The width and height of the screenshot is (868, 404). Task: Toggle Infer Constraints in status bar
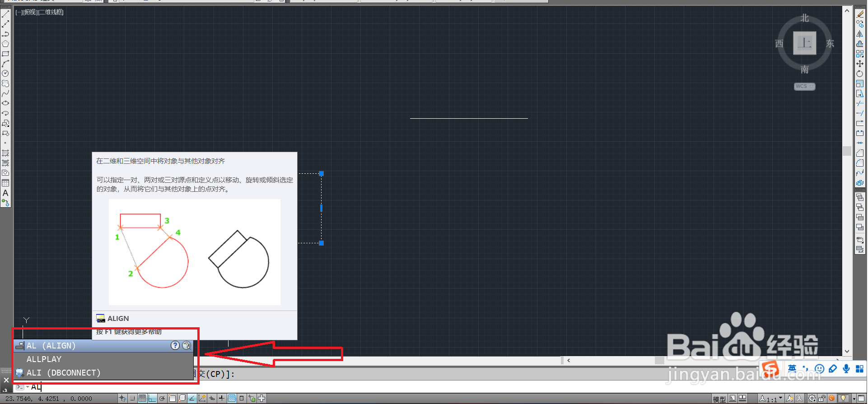tap(122, 398)
